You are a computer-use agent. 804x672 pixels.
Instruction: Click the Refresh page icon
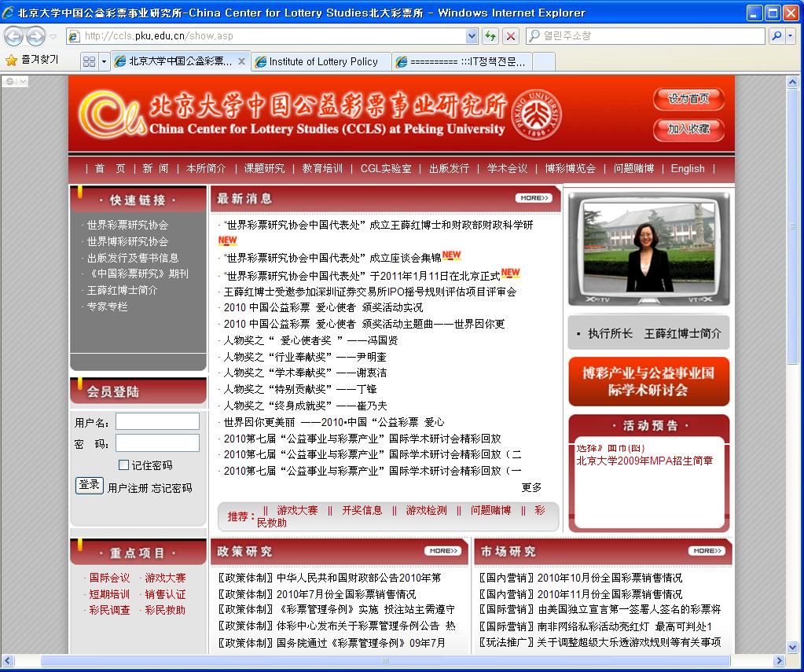[490, 36]
